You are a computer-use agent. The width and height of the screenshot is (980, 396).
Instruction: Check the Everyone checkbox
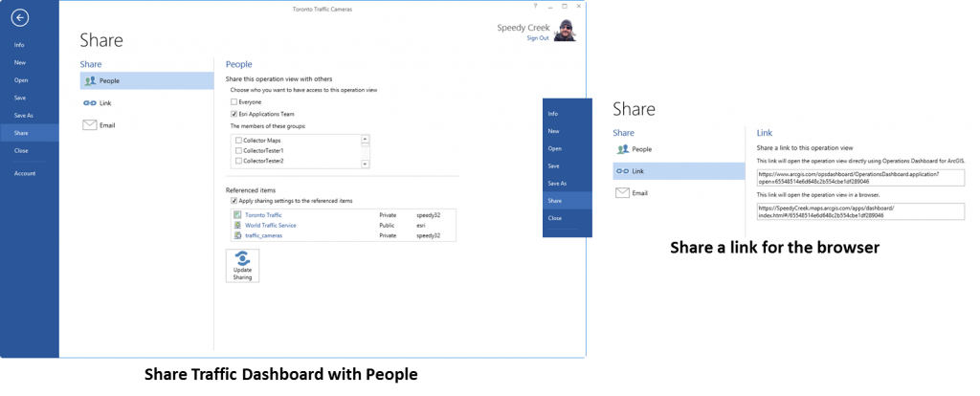234,101
